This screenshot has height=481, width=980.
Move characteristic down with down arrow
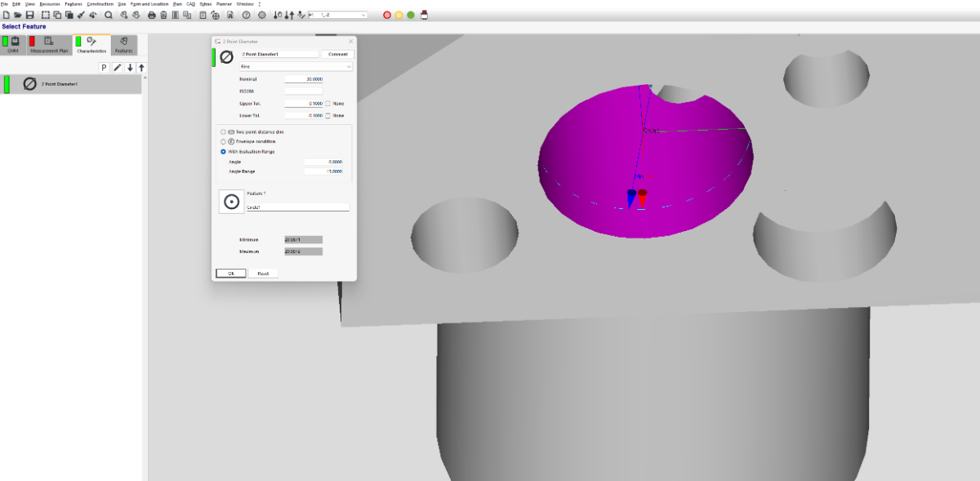click(x=130, y=68)
